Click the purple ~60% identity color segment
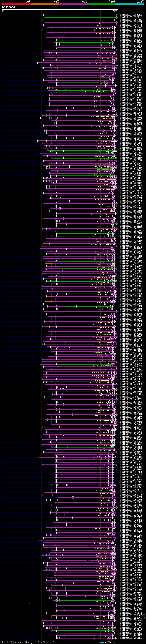 (x=73, y=4)
